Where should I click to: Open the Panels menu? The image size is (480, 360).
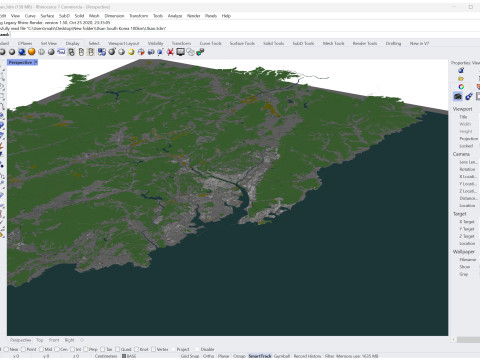tap(211, 16)
